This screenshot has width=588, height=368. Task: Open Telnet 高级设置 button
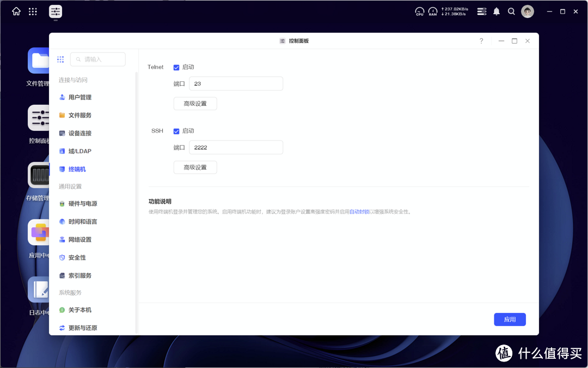pyautogui.click(x=195, y=103)
